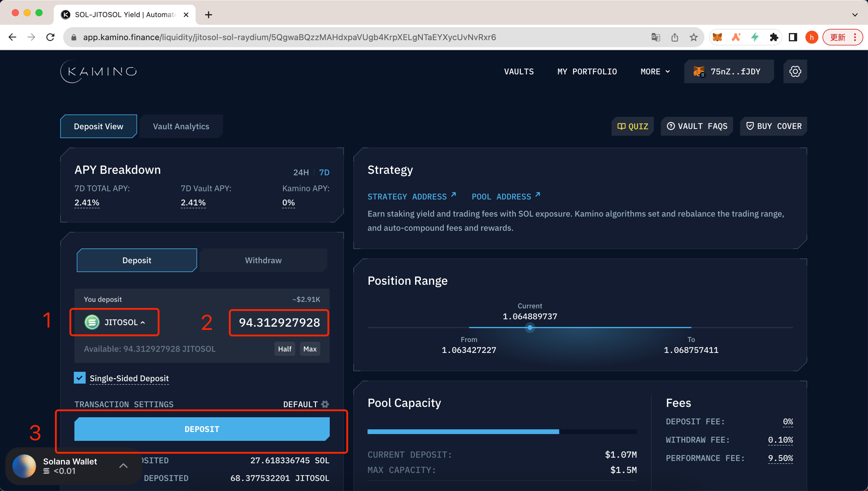The height and width of the screenshot is (491, 868).
Task: Switch to the Vault Analytics tab
Action: click(x=181, y=127)
